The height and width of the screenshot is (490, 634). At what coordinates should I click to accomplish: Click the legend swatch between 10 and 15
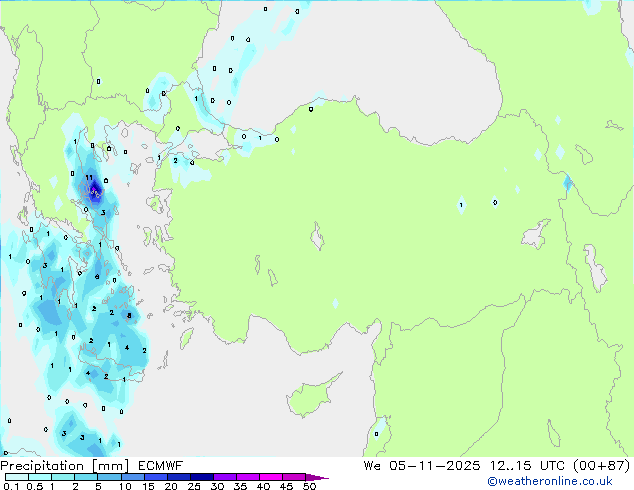click(x=133, y=477)
